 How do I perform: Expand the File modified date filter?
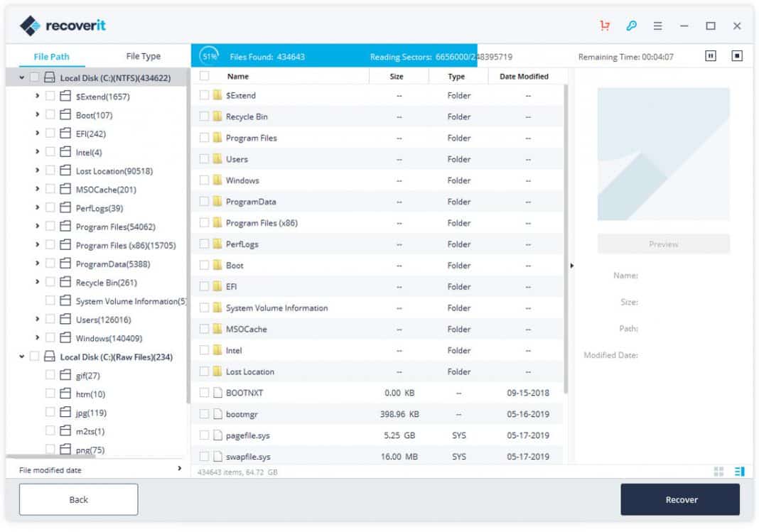[180, 469]
